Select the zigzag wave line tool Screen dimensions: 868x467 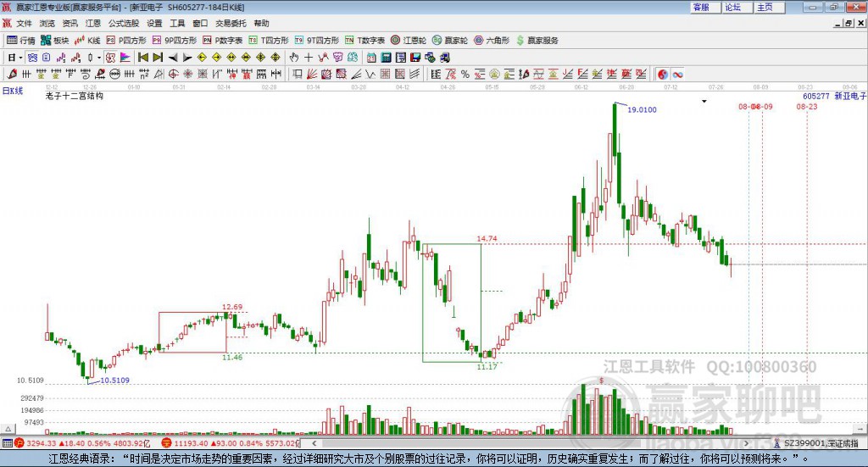(370, 74)
